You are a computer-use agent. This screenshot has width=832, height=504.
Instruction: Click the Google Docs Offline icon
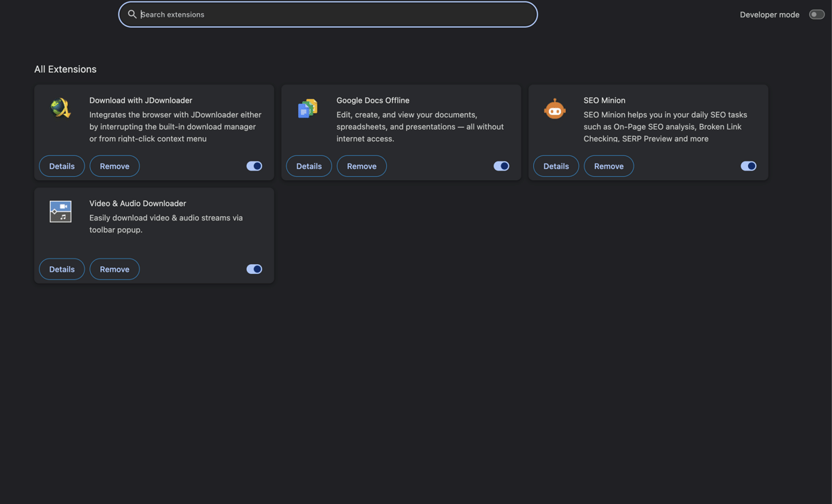[x=308, y=108]
